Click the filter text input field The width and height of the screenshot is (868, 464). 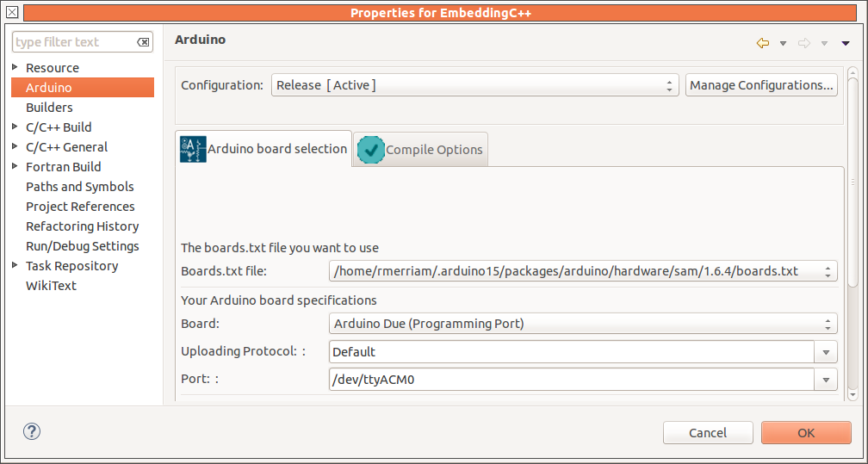(74, 42)
